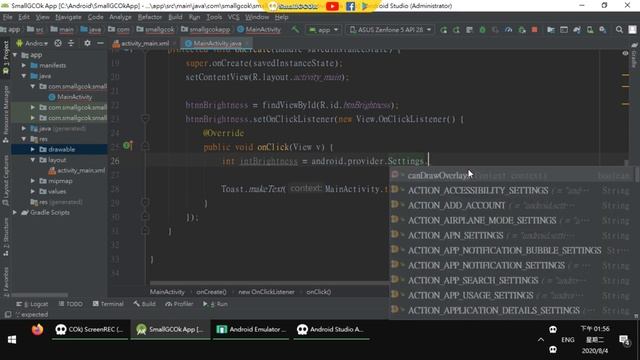Image resolution: width=640 pixels, height=360 pixels.
Task: Open the Help menu
Action: (x=281, y=17)
